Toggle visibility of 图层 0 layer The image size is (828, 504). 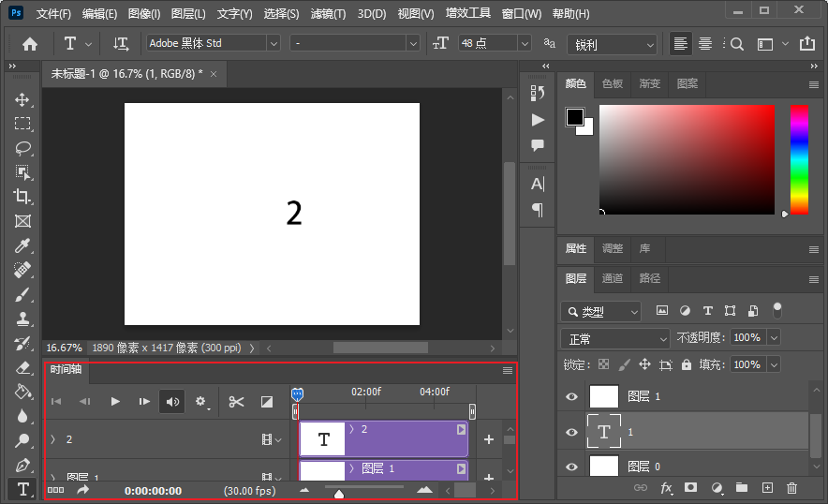[571, 466]
